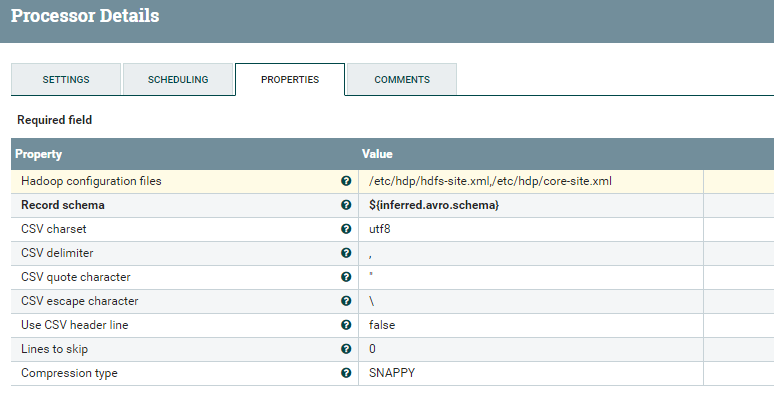This screenshot has height=416, width=774.
Task: Open the SNAPPY compression type value
Action: point(392,373)
